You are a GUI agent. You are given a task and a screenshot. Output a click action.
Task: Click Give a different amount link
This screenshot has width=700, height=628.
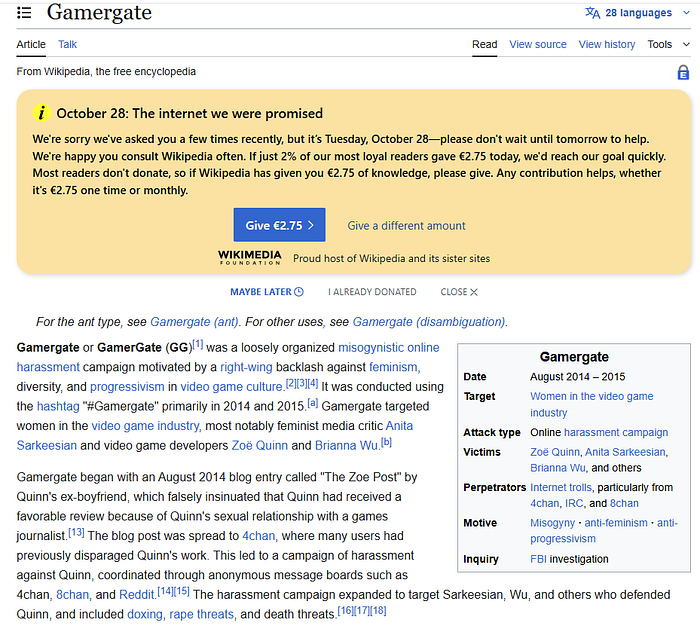coord(406,226)
